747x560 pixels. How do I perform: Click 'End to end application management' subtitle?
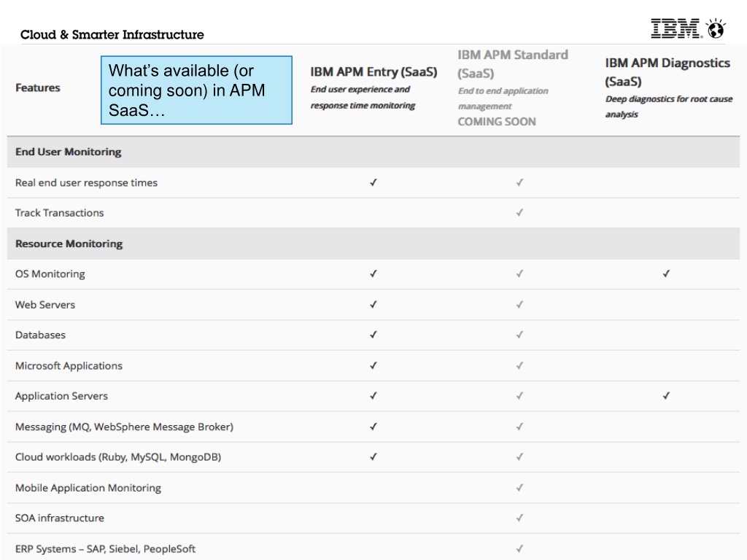[x=503, y=98]
